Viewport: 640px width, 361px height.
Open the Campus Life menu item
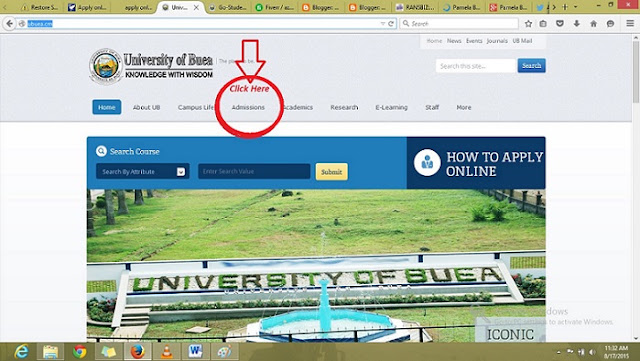(x=196, y=107)
